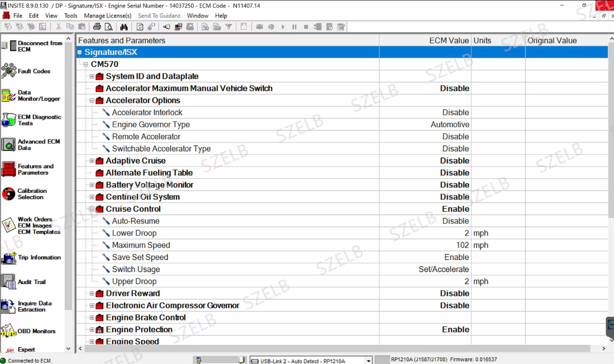The height and width of the screenshot is (364, 614).
Task: Click the sidebar scroll down arrow
Action: 68,349
